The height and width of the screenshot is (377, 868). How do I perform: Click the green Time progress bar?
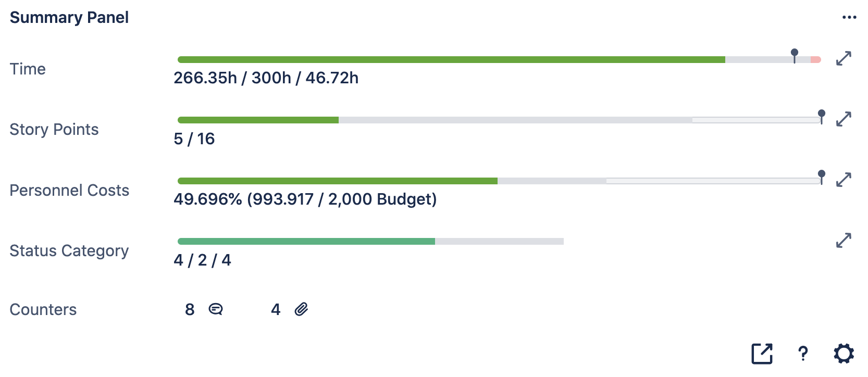[x=451, y=60]
